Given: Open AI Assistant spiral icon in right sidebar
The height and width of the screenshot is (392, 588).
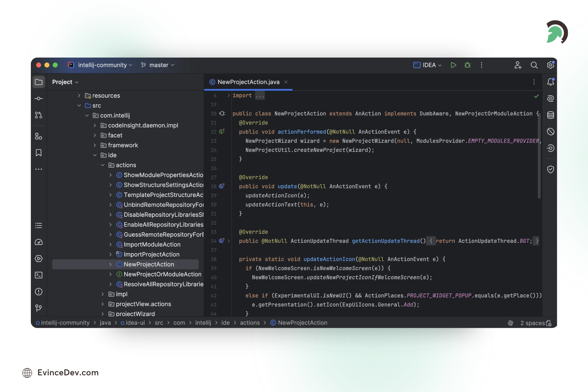Looking at the screenshot, I should [x=551, y=98].
